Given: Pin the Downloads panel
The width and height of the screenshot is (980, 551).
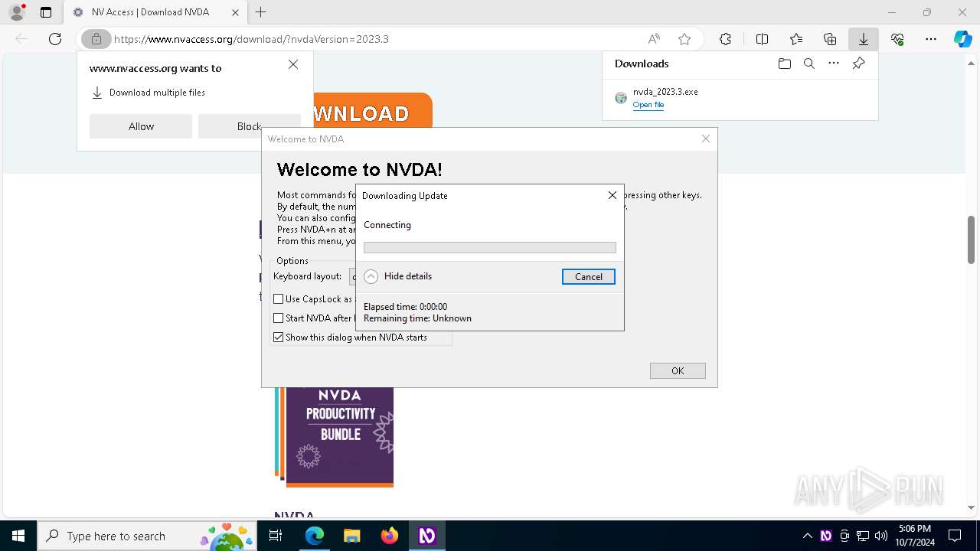Looking at the screenshot, I should click(858, 64).
